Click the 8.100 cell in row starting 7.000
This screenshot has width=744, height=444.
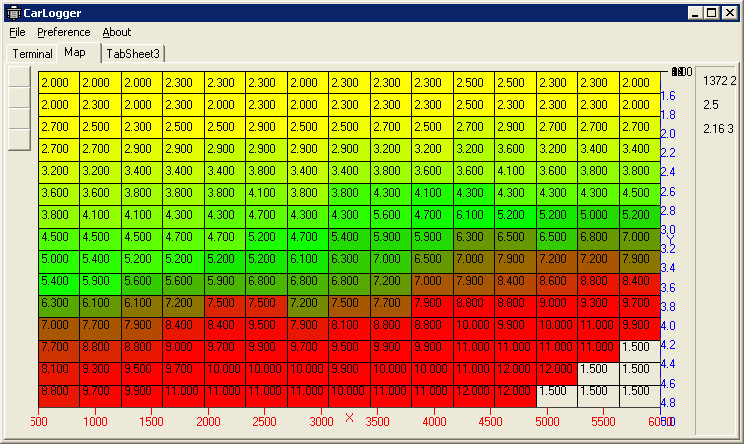349,329
